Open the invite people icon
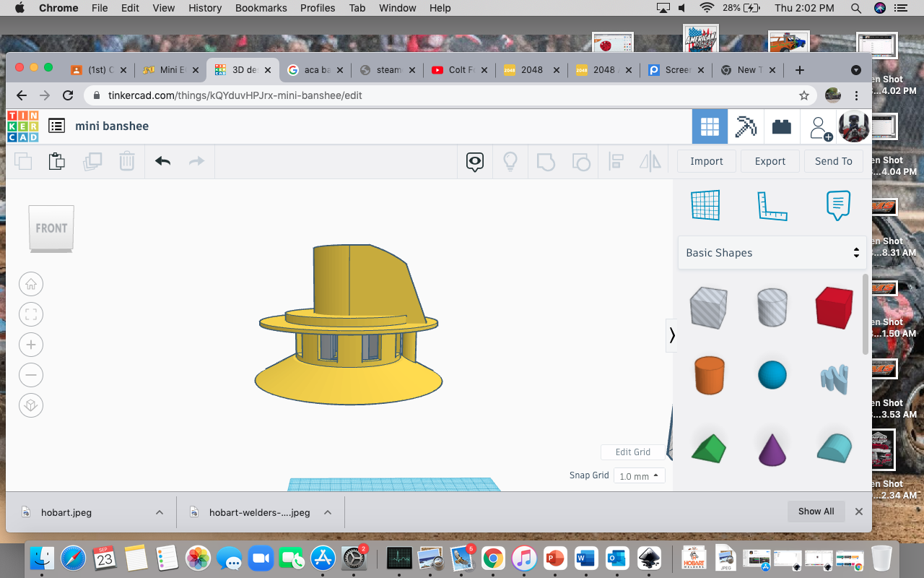The width and height of the screenshot is (924, 578). pos(820,127)
